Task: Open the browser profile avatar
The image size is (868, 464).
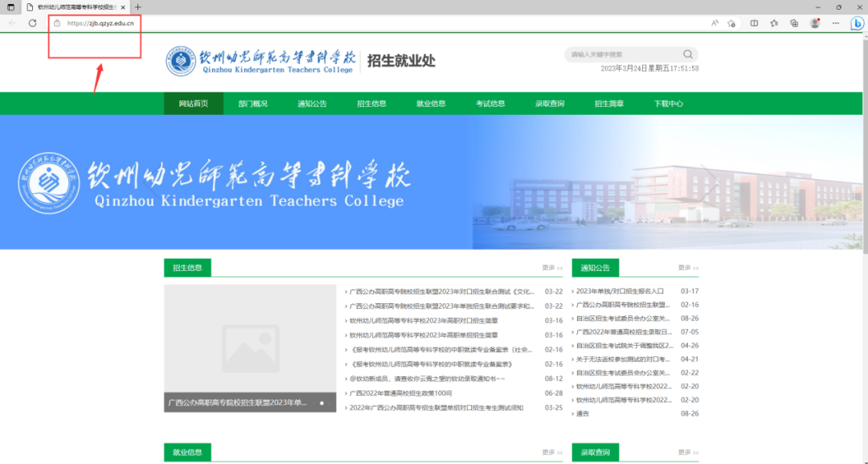Action: click(815, 23)
